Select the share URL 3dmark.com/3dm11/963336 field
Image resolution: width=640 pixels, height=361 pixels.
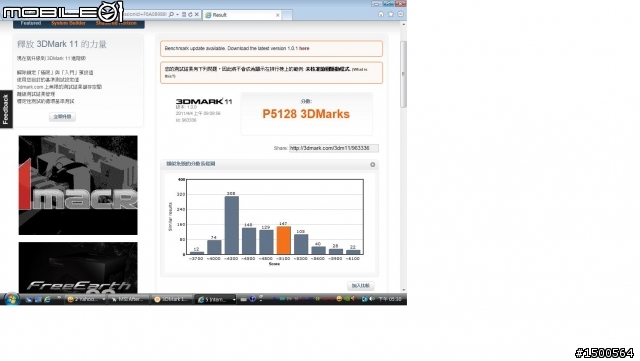point(333,148)
